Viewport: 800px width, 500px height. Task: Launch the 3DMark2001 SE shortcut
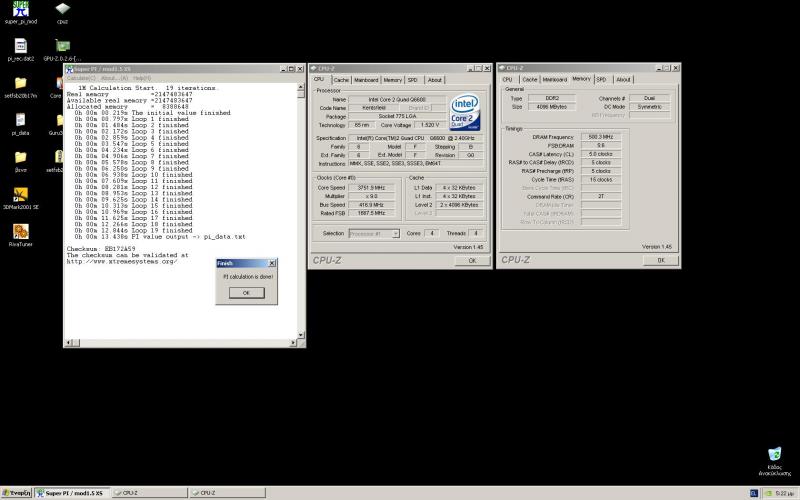point(20,198)
